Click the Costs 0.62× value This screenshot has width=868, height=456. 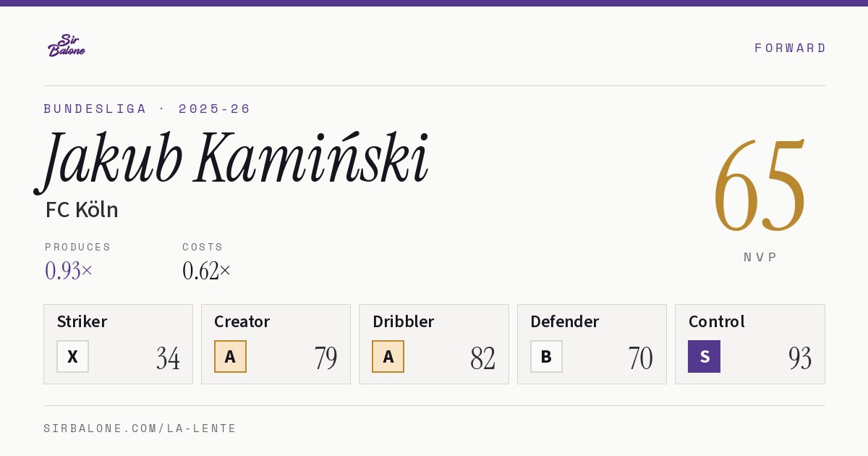[207, 271]
